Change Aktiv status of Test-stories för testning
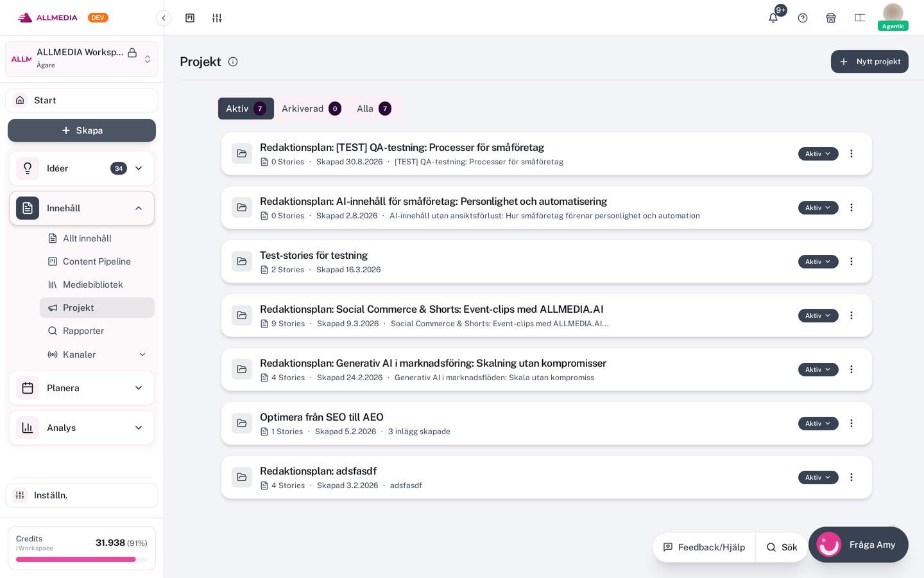Image resolution: width=924 pixels, height=578 pixels. click(818, 261)
